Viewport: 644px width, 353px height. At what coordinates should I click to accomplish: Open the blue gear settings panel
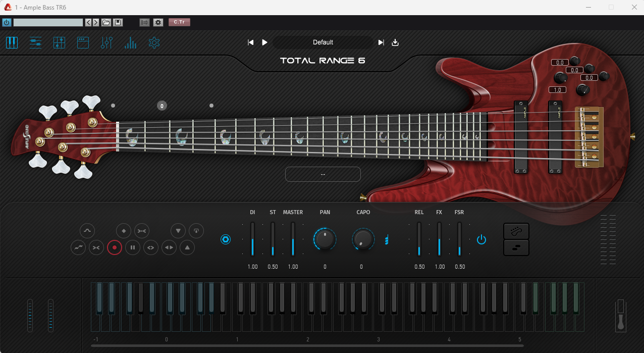(x=154, y=43)
